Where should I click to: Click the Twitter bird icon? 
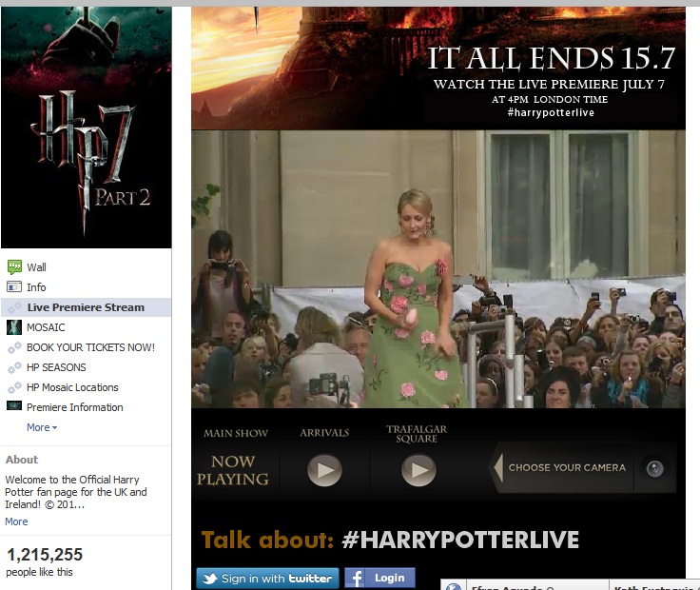[x=210, y=579]
